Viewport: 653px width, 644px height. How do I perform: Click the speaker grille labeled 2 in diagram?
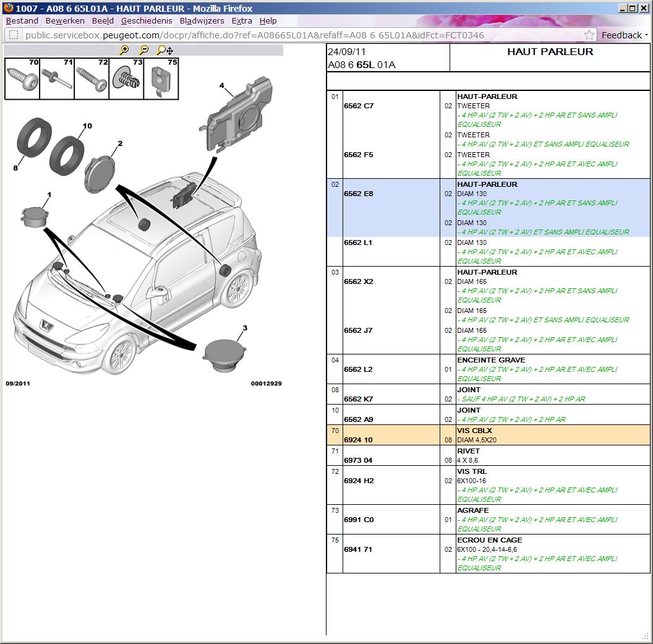[100, 174]
